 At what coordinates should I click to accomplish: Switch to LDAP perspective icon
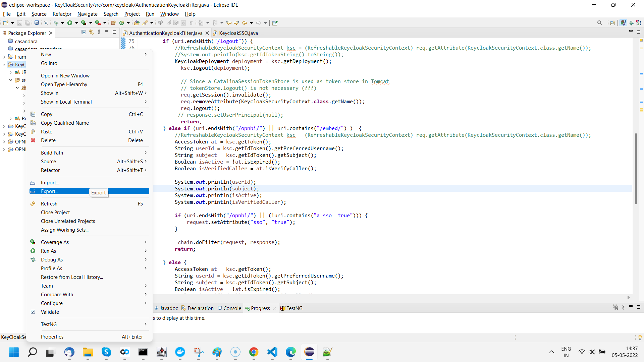click(639, 23)
